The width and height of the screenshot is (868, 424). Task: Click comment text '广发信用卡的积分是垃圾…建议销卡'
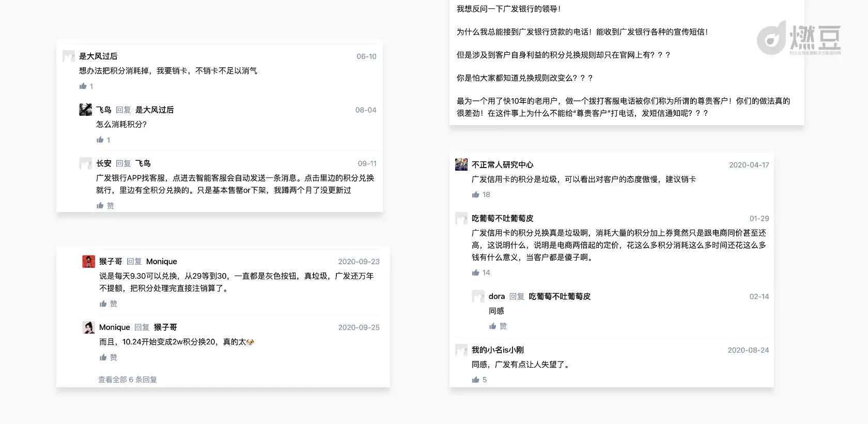tap(584, 179)
